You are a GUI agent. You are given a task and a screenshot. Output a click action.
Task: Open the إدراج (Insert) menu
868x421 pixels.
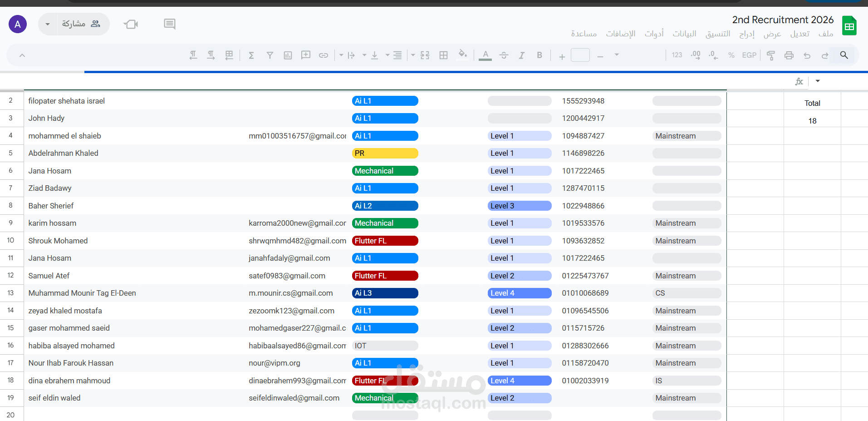(x=747, y=34)
